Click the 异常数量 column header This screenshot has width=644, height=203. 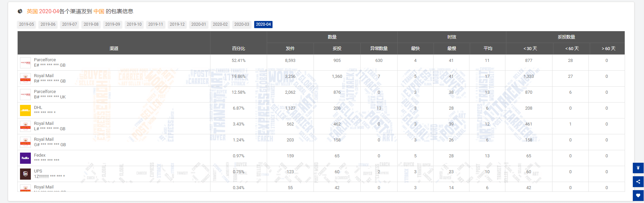point(379,48)
